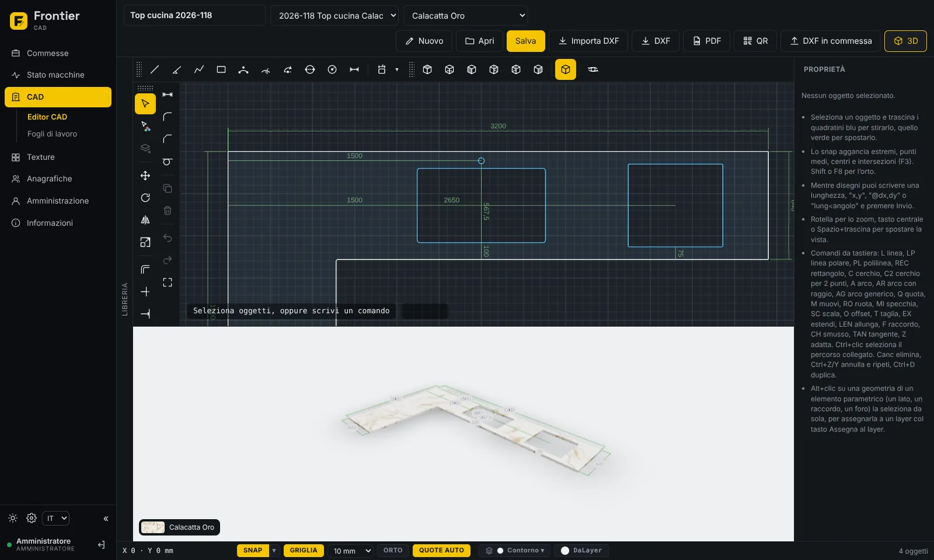934x560 pixels.
Task: Click the Importa DXF button
Action: 588,41
